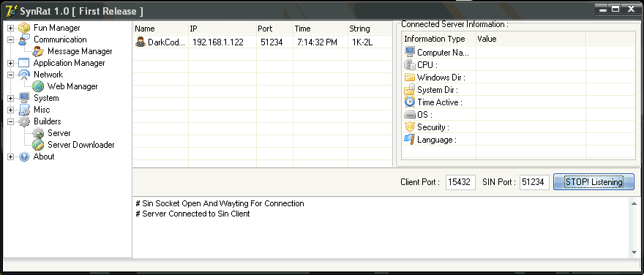Click the log scrollbar down arrow
The height and width of the screenshot is (275, 644).
point(634,252)
